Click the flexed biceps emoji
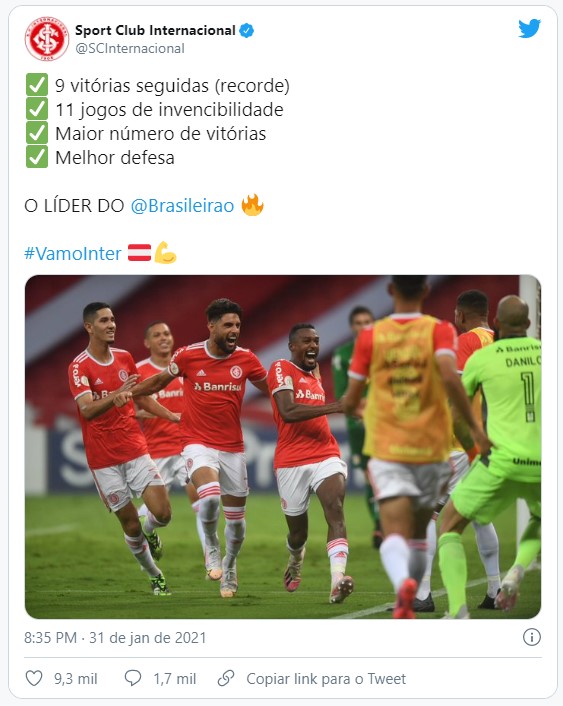The image size is (563, 706). 165,253
